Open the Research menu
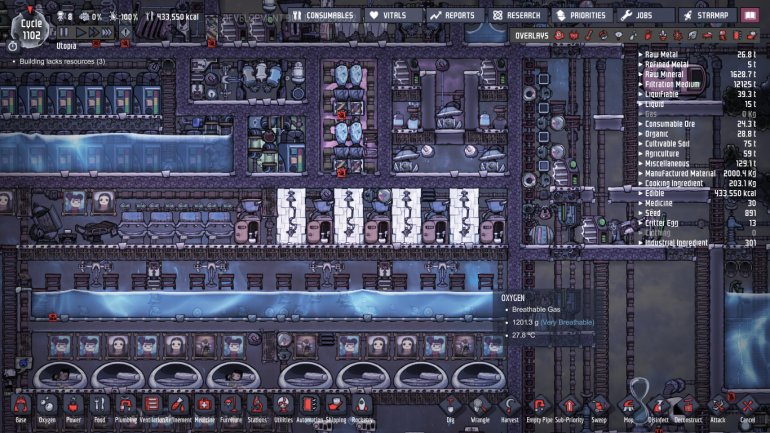770x433 pixels. point(517,15)
